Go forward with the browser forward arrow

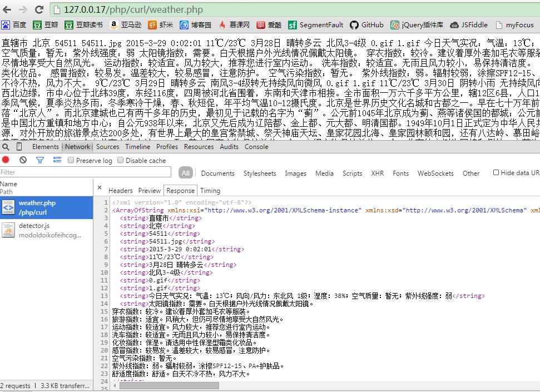(x=23, y=9)
